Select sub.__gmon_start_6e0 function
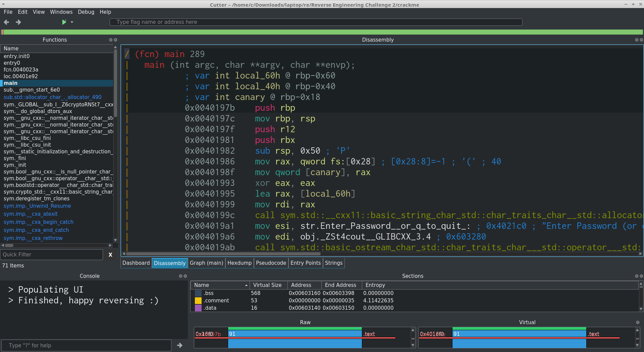The width and height of the screenshot is (644, 352). click(x=57, y=90)
